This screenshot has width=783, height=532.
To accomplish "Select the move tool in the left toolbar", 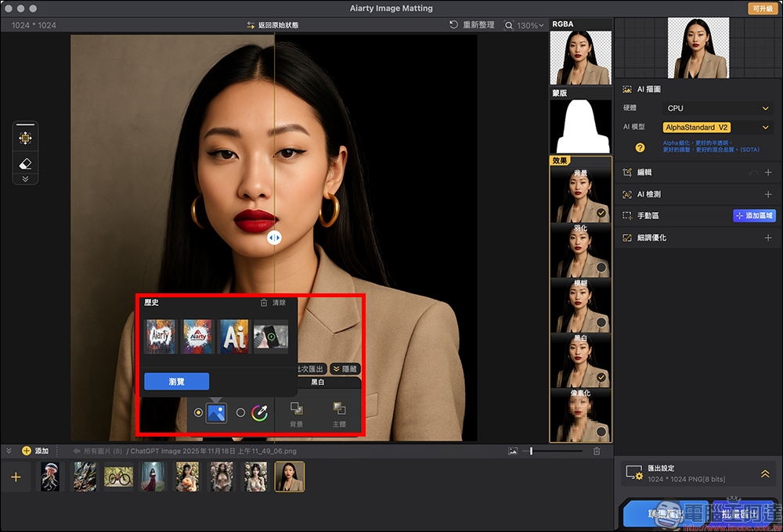I will coord(24,136).
